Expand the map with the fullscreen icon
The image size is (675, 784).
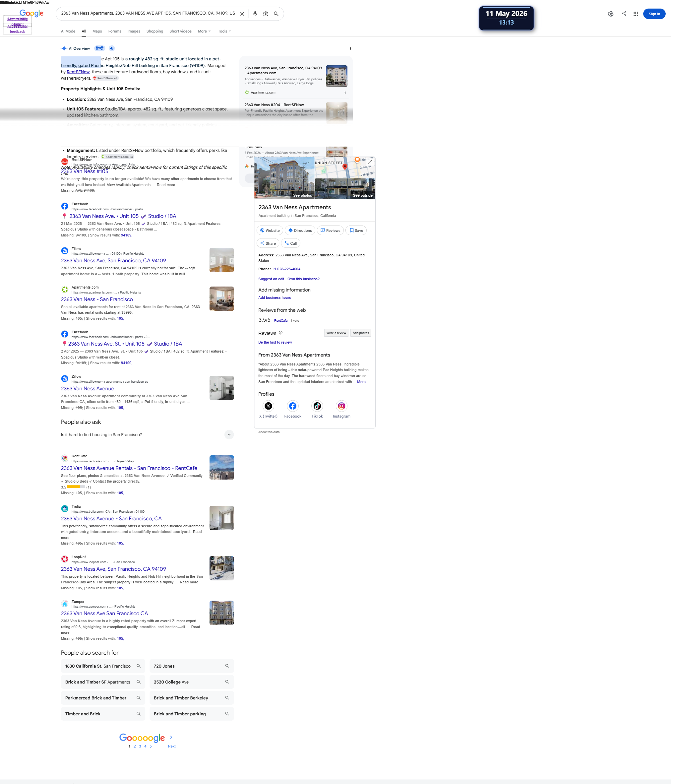coord(372,163)
